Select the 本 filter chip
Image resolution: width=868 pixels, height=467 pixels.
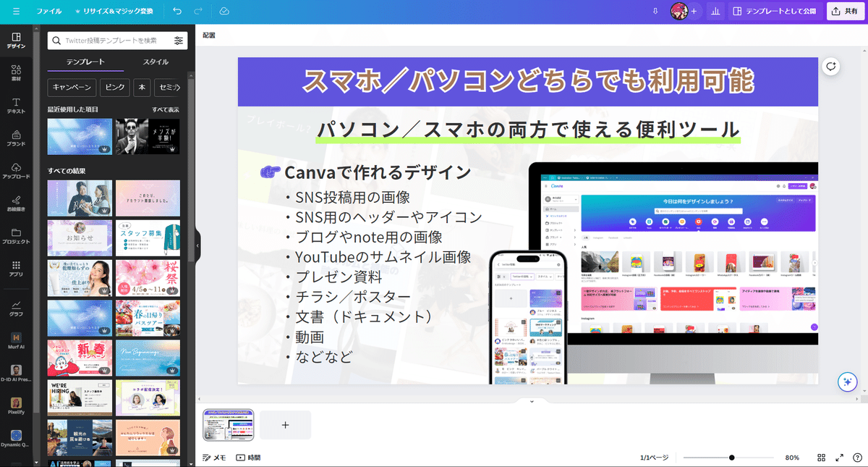pos(142,88)
